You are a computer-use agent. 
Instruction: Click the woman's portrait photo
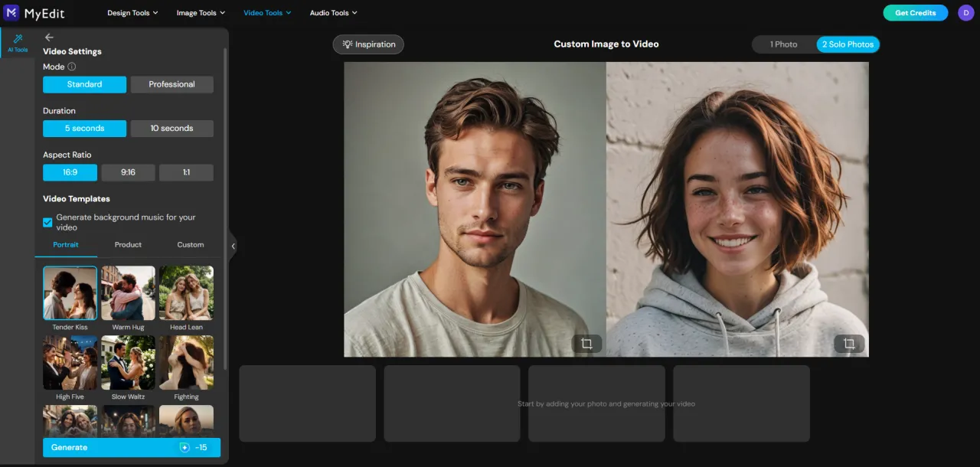[737, 209]
